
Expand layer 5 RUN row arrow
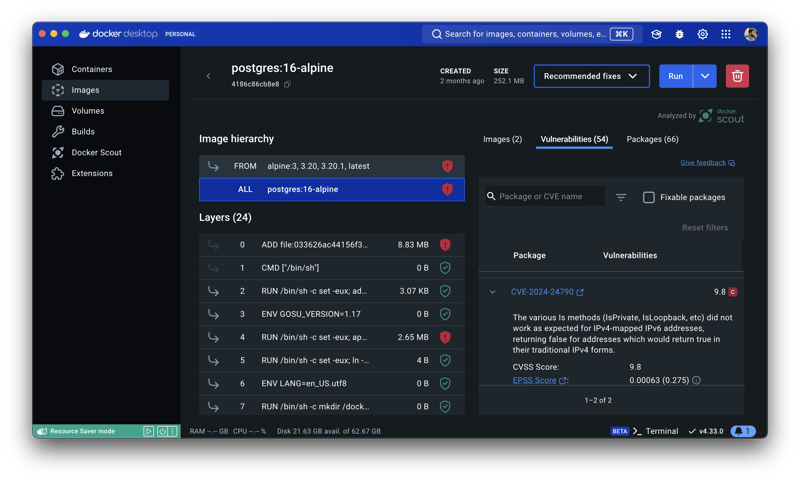click(x=213, y=361)
